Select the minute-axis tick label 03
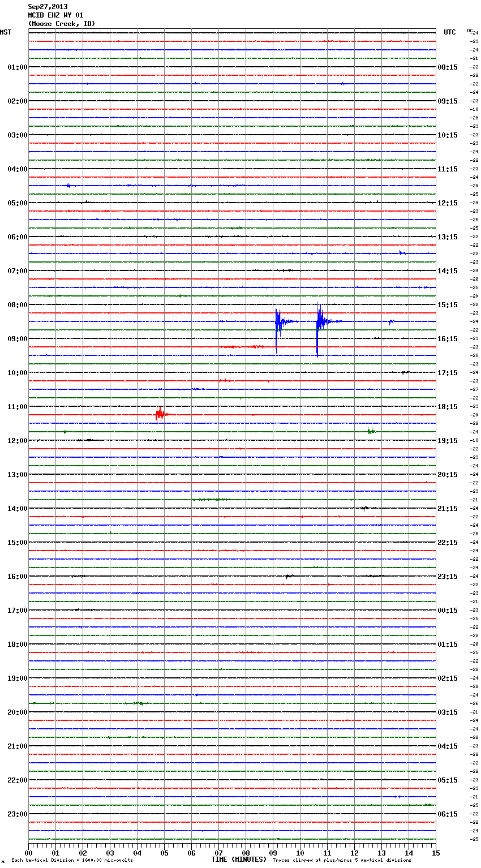481x868 pixels. coord(110,853)
